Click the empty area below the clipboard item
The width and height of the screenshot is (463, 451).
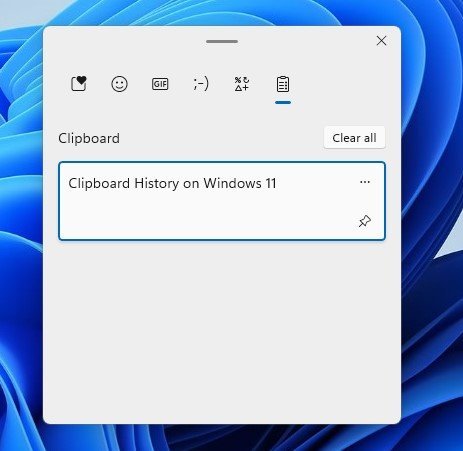pyautogui.click(x=222, y=330)
